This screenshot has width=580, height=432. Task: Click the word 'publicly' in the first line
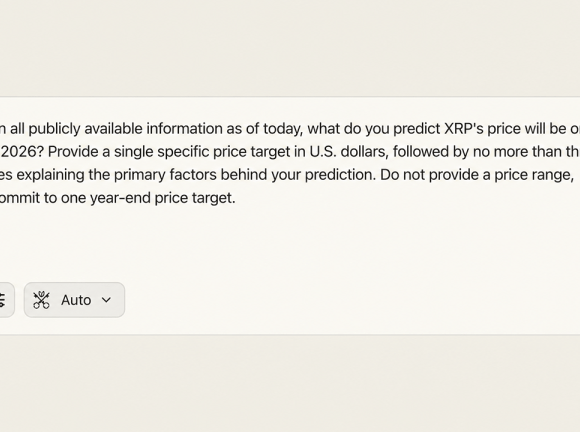(x=54, y=129)
